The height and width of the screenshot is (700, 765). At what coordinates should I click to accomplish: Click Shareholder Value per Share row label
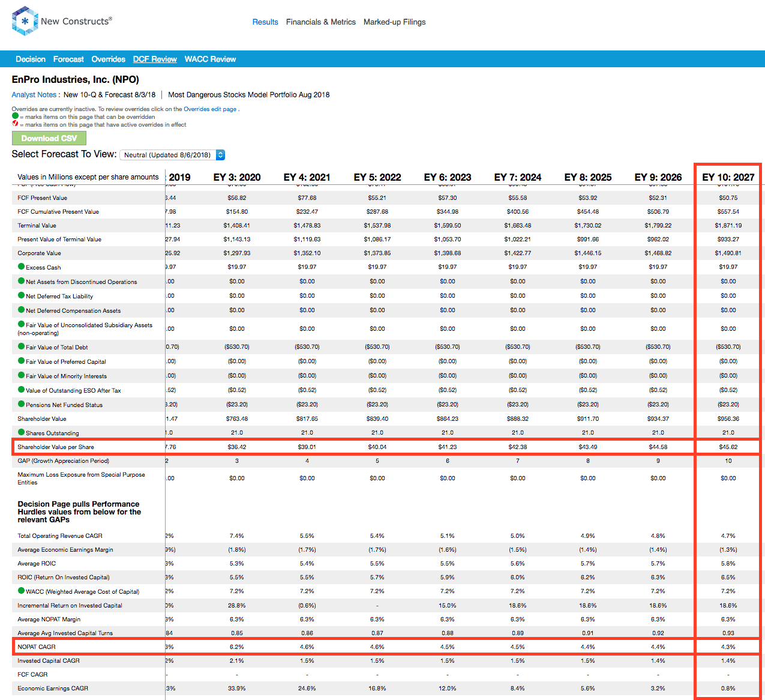[x=56, y=447]
